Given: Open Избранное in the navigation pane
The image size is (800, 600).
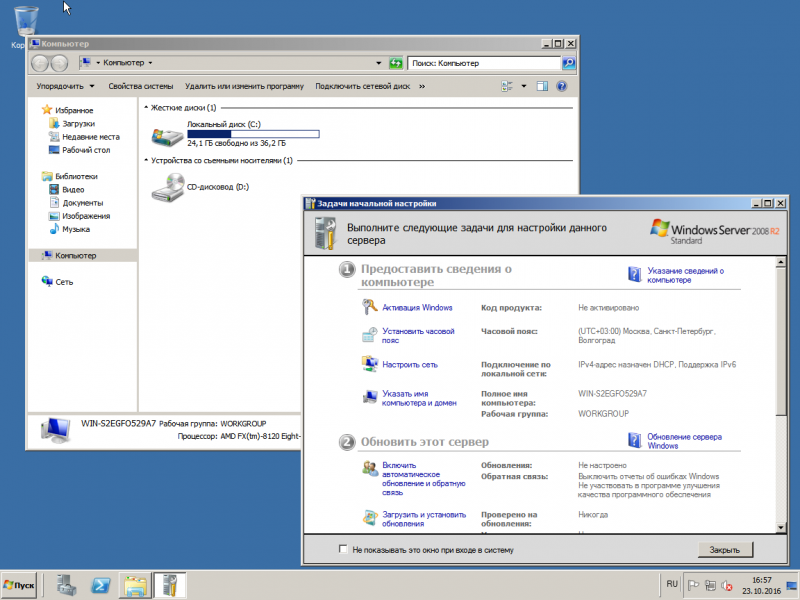Looking at the screenshot, I should pyautogui.click(x=74, y=110).
